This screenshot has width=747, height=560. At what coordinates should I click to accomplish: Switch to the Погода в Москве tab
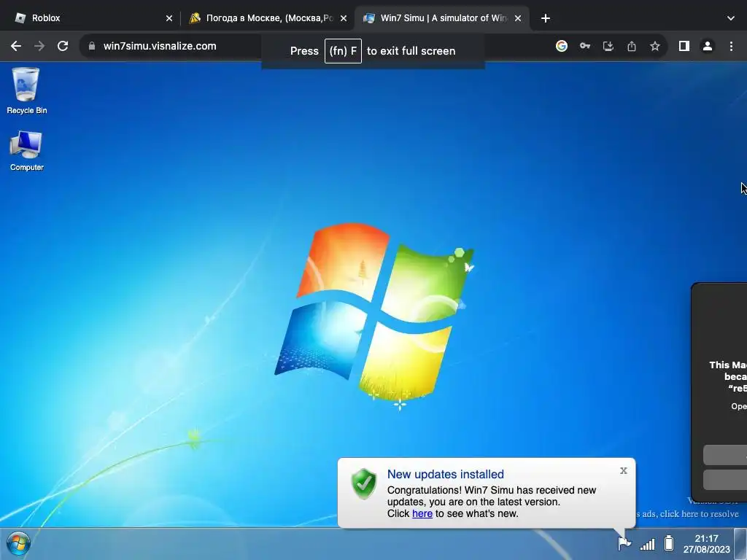tap(267, 18)
